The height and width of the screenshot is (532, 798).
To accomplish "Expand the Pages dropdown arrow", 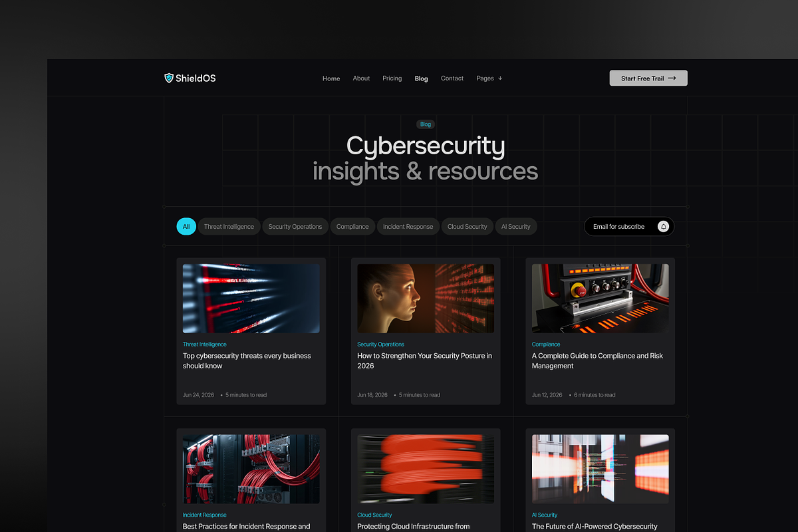I will tap(500, 78).
